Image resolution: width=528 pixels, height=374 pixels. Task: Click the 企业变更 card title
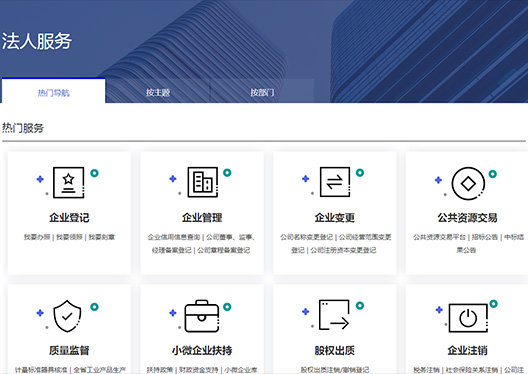pyautogui.click(x=335, y=217)
